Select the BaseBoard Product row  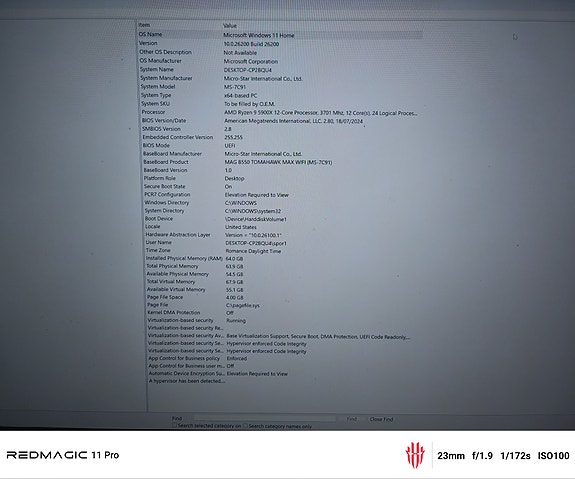click(238, 162)
